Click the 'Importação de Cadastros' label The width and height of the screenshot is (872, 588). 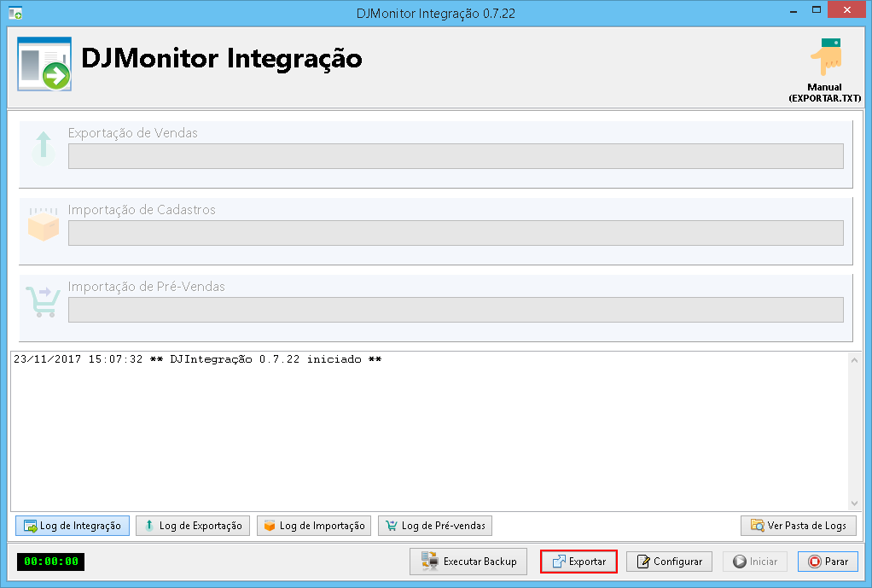pyautogui.click(x=142, y=210)
